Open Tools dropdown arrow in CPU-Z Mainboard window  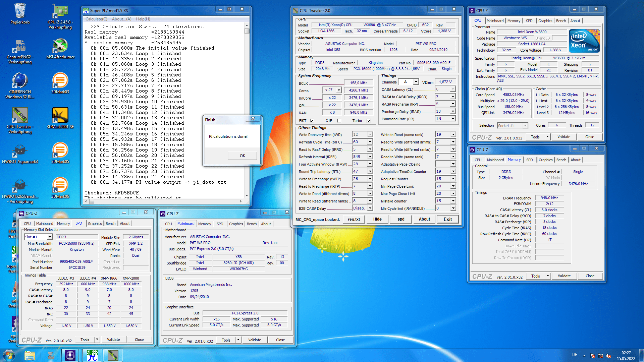point(238,340)
